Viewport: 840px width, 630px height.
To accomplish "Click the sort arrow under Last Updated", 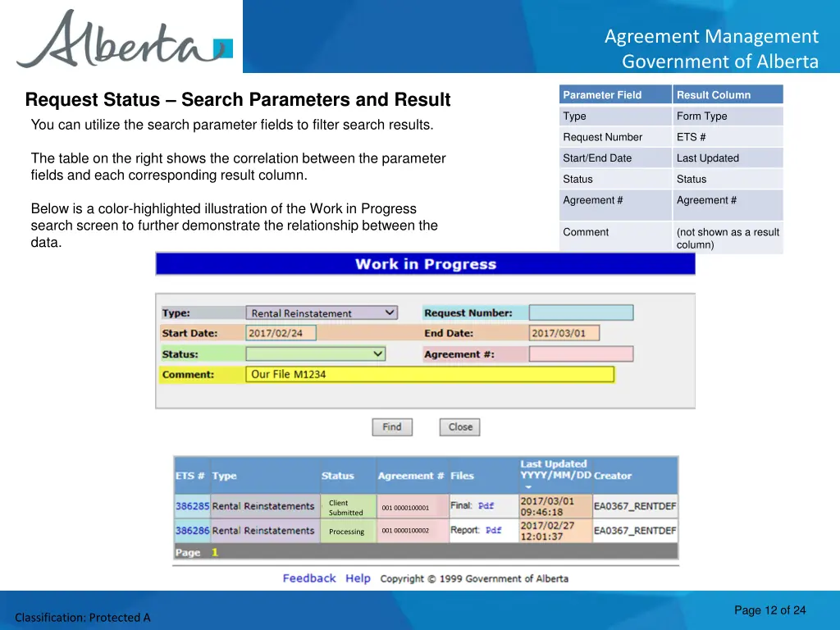I will click(527, 486).
